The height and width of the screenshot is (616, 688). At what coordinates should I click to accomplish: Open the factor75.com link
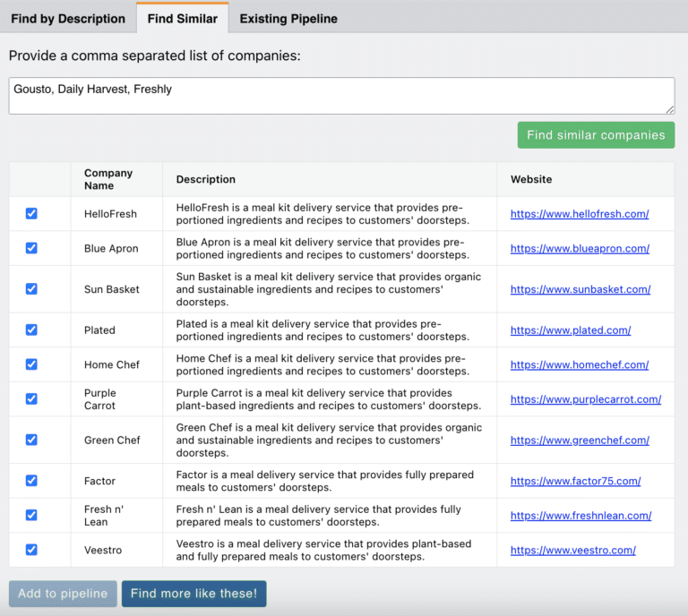point(575,481)
